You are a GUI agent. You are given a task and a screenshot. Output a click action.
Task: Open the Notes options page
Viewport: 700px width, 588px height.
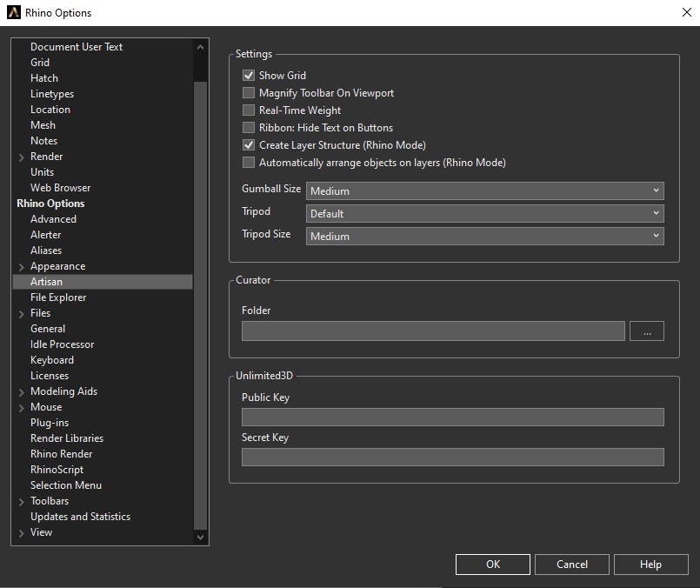[43, 141]
